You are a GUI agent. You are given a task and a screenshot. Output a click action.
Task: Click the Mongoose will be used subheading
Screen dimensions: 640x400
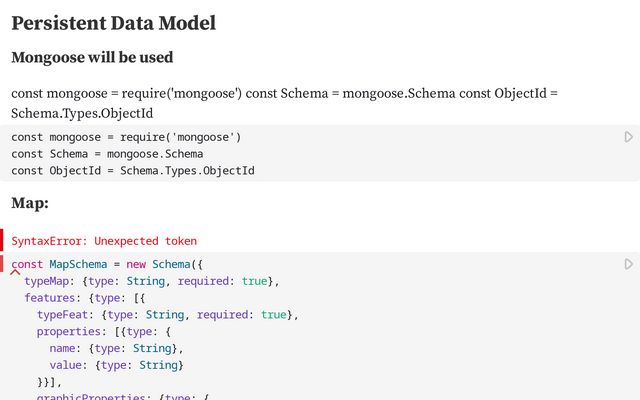coord(92,58)
